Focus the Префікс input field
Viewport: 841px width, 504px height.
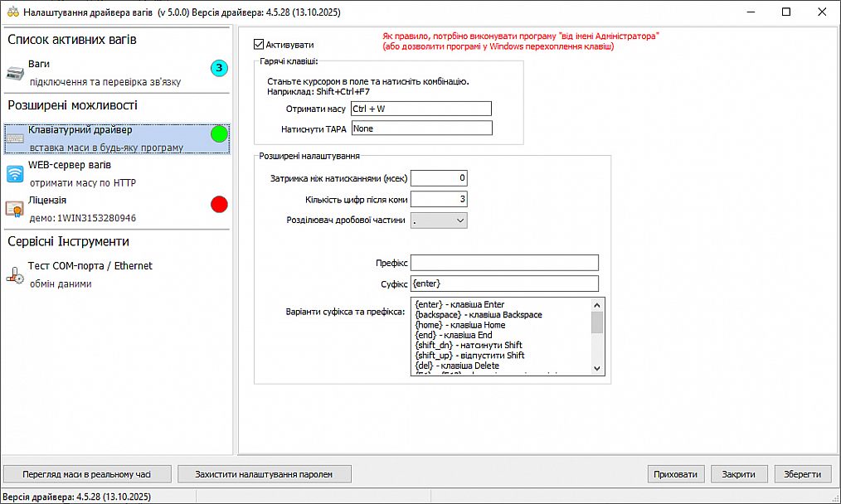click(x=504, y=263)
